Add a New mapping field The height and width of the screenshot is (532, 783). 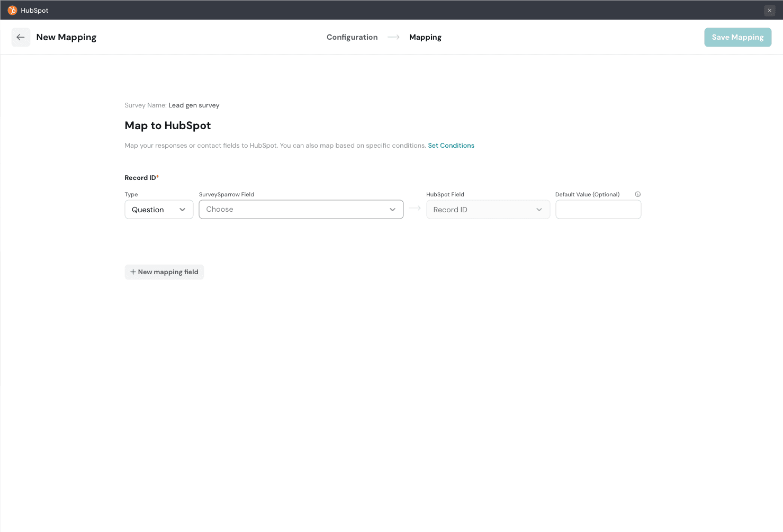point(168,272)
